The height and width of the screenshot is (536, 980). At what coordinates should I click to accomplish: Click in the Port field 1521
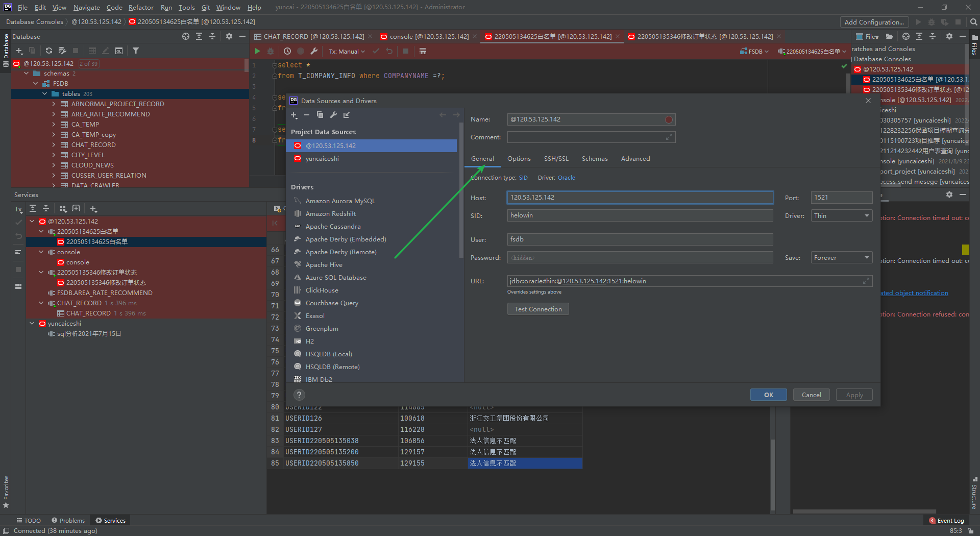[842, 198]
